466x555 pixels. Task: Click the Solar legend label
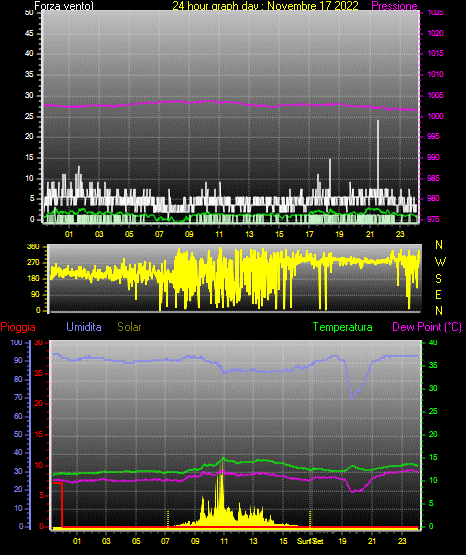click(x=130, y=327)
